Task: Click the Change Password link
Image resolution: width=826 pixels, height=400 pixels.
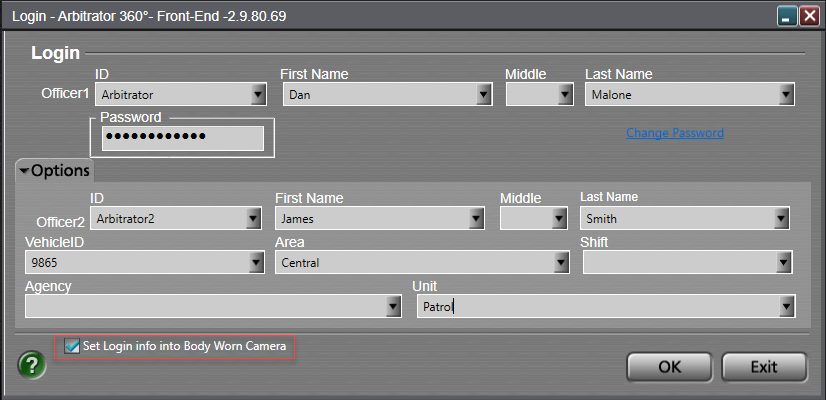Action: [675, 133]
